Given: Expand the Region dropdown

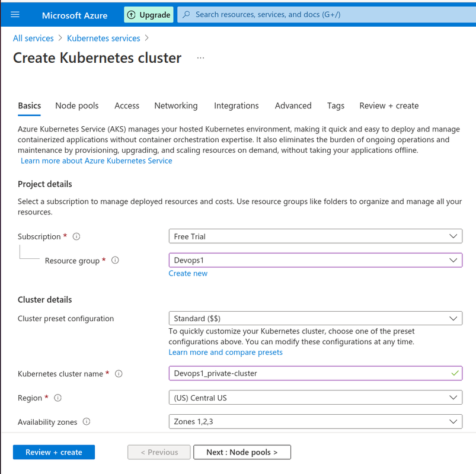Looking at the screenshot, I should coord(315,398).
